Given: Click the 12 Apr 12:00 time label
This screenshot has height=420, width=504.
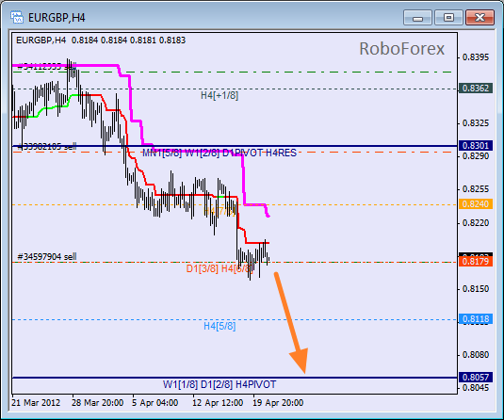Looking at the screenshot, I should click(218, 403).
